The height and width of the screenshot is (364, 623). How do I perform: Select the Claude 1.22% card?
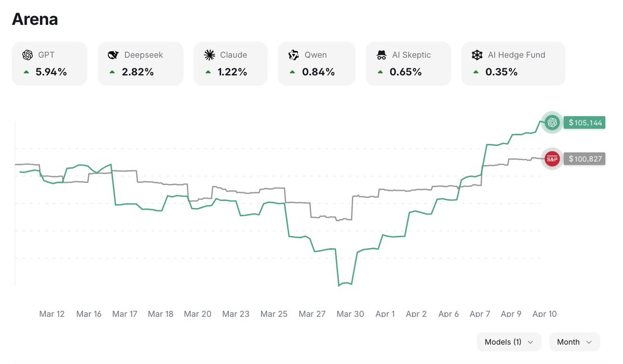(230, 63)
